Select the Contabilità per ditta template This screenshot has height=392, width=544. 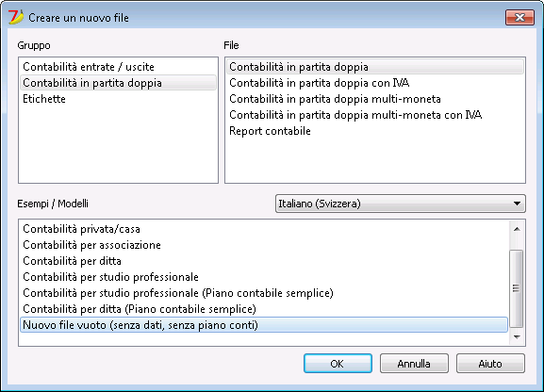point(264,261)
